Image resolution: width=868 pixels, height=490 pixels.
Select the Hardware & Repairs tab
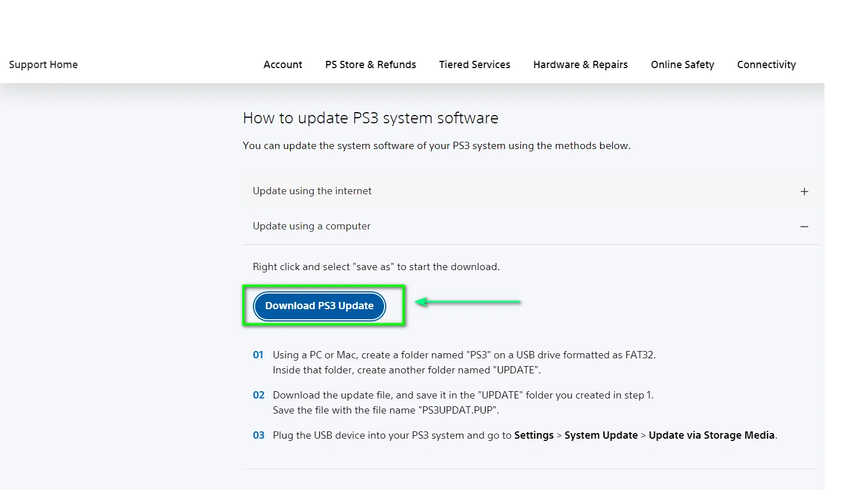point(580,64)
